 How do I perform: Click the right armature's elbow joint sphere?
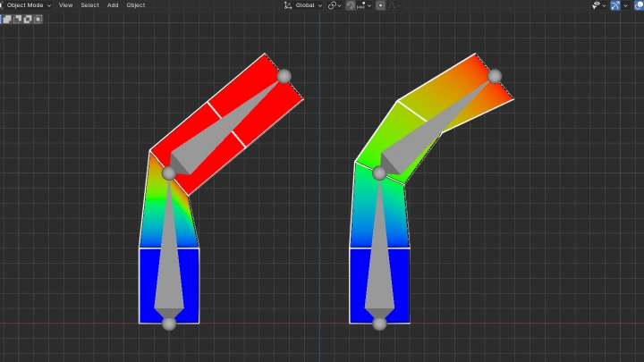click(379, 173)
